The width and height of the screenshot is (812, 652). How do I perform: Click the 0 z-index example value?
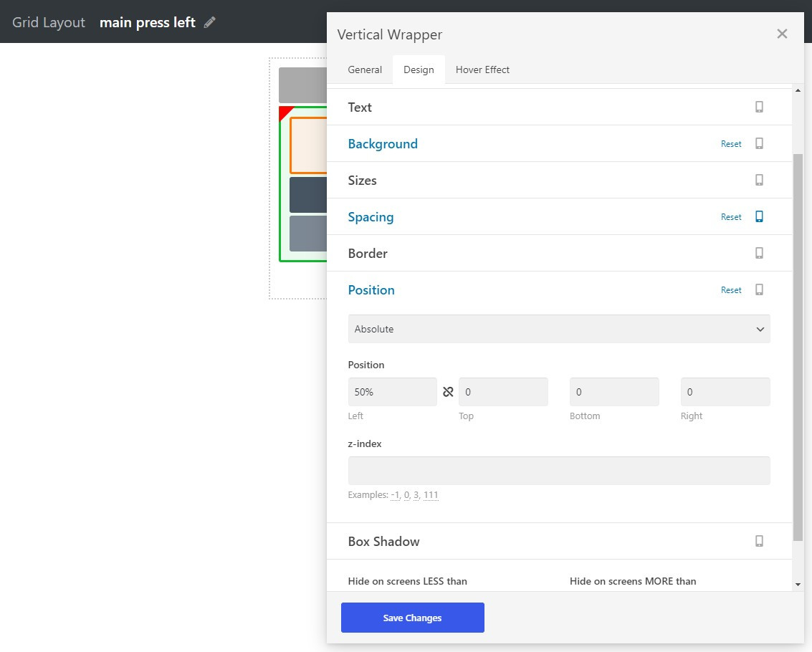406,495
